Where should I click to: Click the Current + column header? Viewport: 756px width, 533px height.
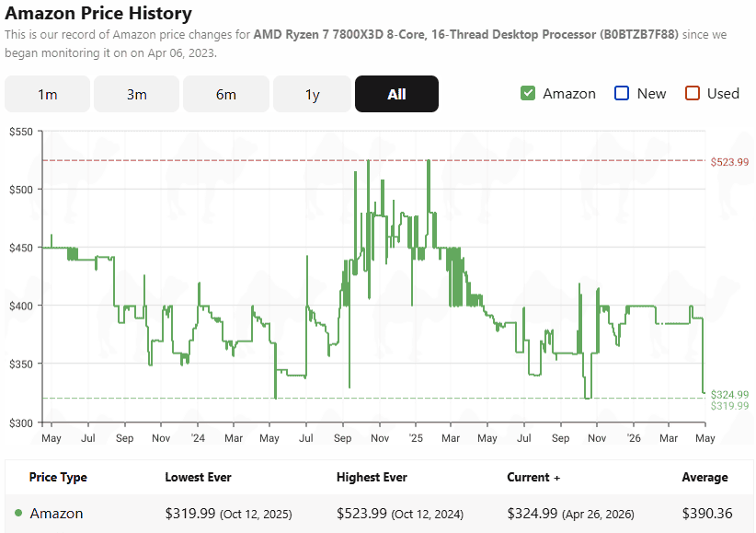533,478
